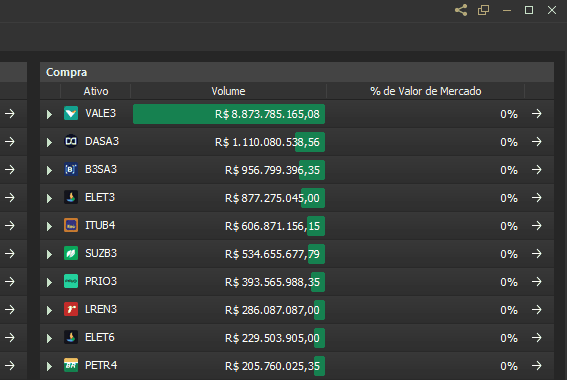Click volume R$ 606.871.156,15
This screenshot has height=380, width=567.
coord(272,226)
